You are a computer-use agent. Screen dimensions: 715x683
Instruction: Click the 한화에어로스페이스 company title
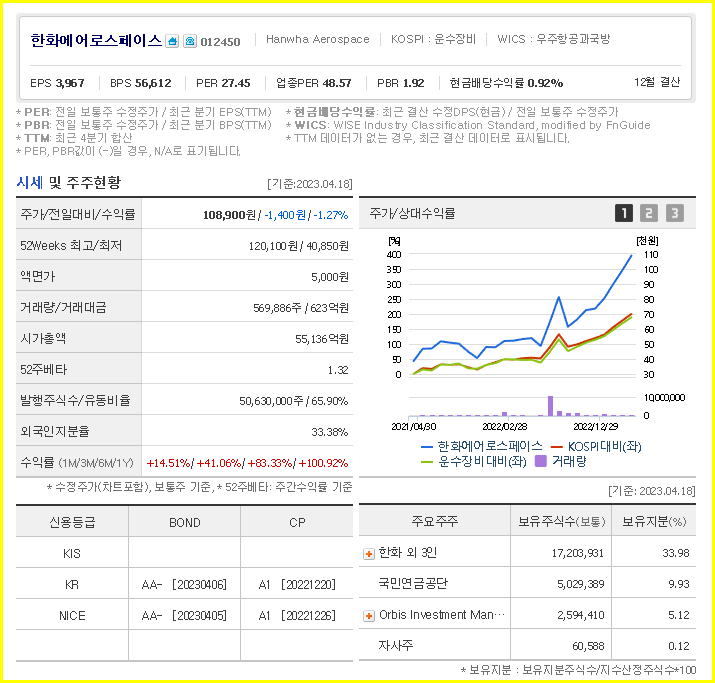[96, 41]
